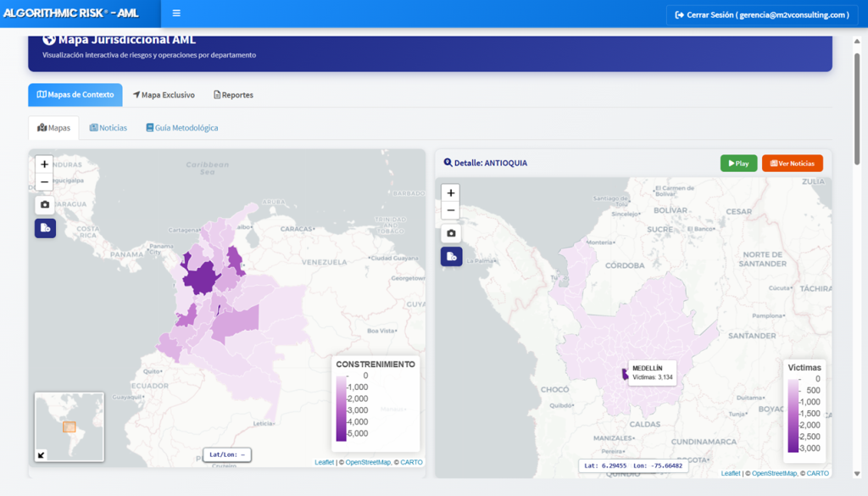Open the Noticias sub-tab
The height and width of the screenshot is (496, 868).
pos(108,128)
